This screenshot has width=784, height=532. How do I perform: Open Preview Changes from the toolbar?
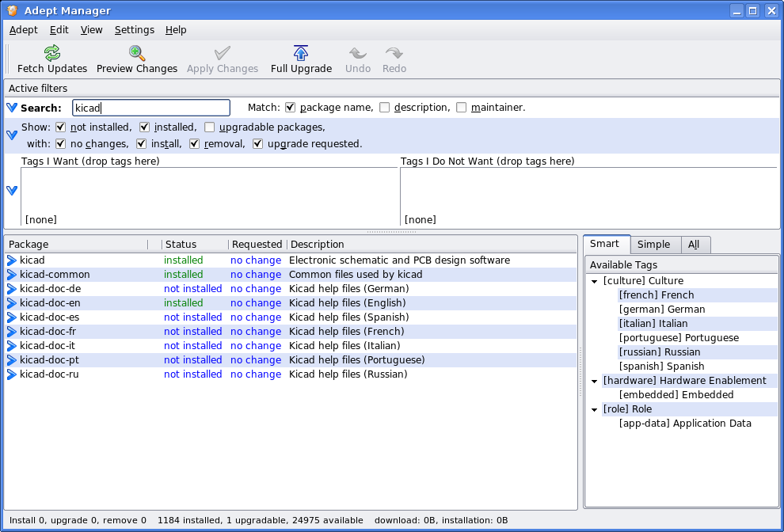click(x=137, y=53)
